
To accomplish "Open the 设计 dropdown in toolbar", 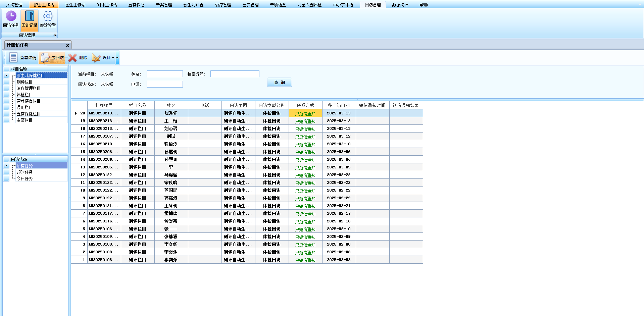I will [x=103, y=58].
